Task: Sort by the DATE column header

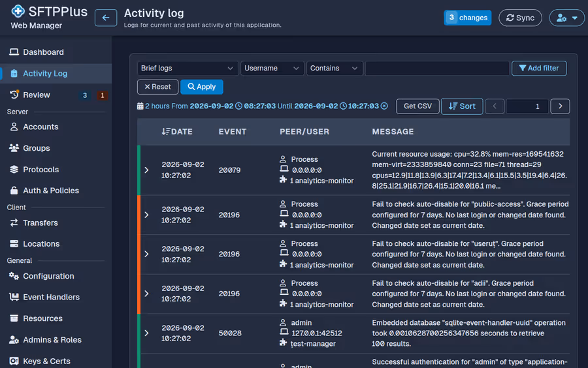Action: click(177, 132)
